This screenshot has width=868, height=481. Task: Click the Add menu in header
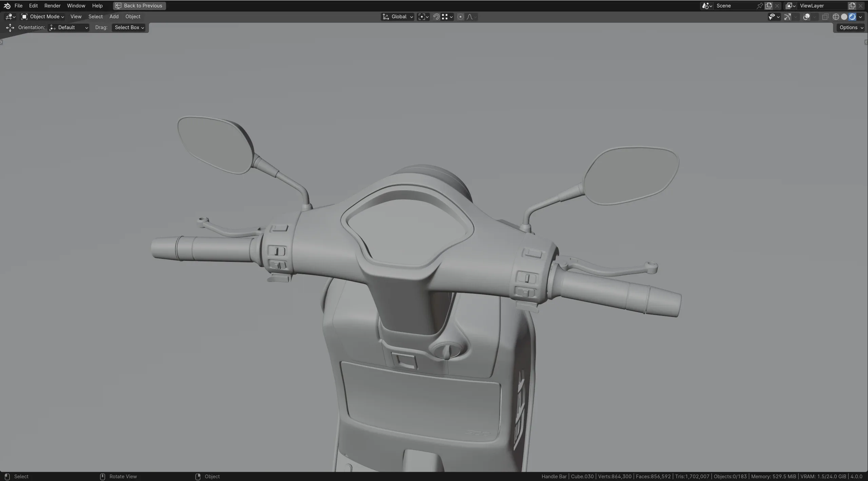point(114,17)
